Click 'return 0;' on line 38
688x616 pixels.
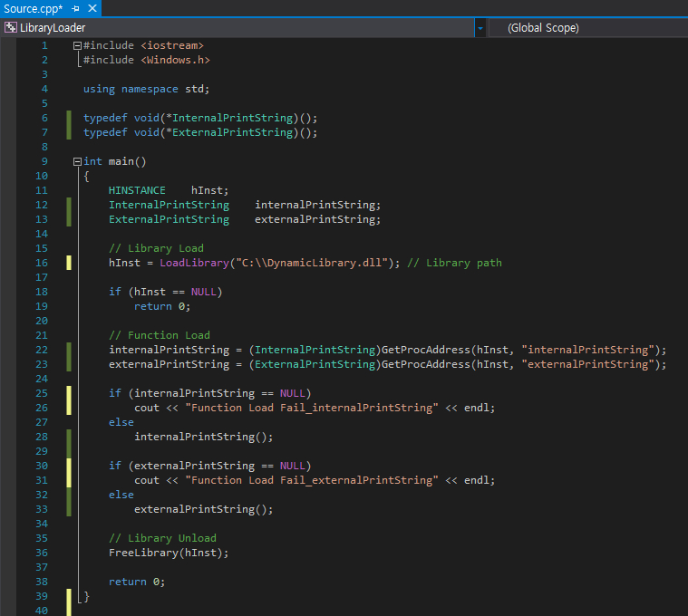(137, 582)
